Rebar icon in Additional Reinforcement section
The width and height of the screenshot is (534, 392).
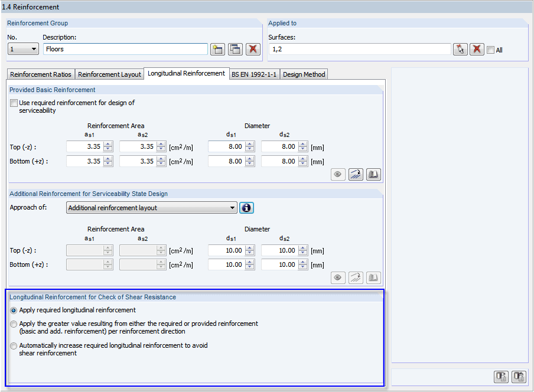[x=356, y=277]
